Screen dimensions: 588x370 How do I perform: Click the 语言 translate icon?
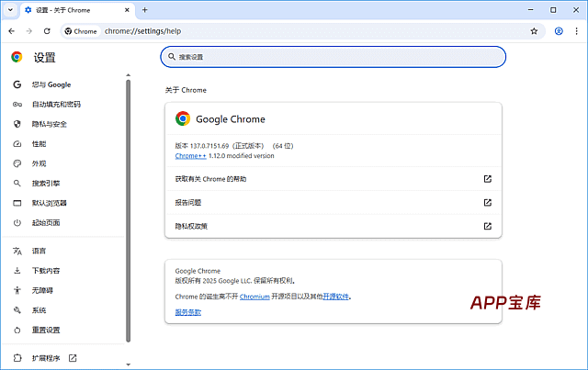[x=17, y=251]
